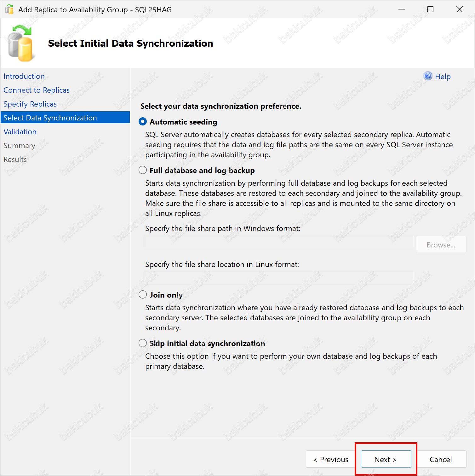Choose Full database and log backup option
The height and width of the screenshot is (476, 475).
tap(143, 170)
